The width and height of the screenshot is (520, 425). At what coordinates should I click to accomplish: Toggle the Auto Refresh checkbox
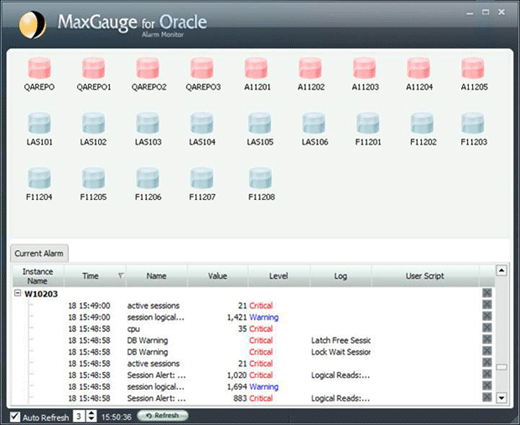click(x=15, y=417)
